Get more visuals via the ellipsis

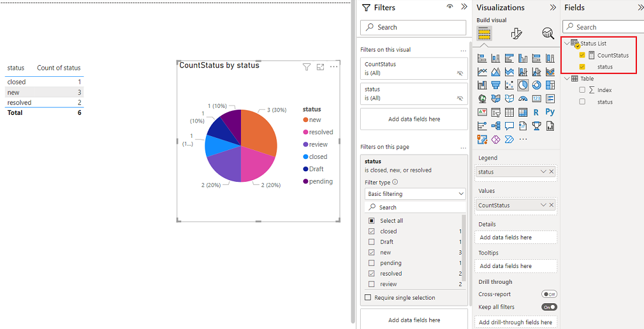click(523, 139)
